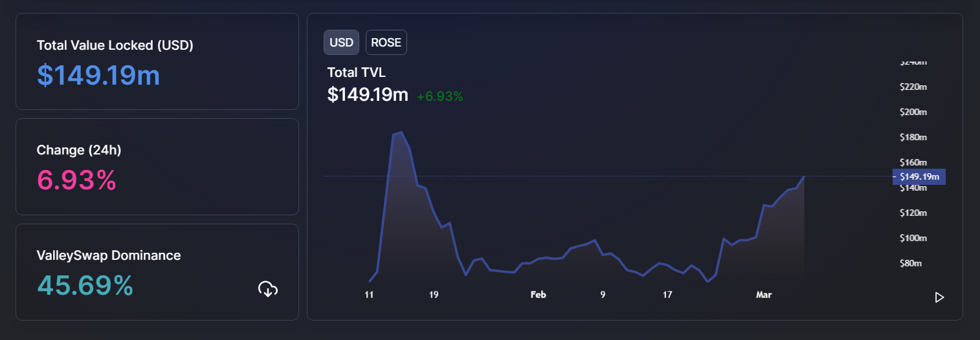
Task: Click the Feb label on the time axis
Action: (538, 295)
